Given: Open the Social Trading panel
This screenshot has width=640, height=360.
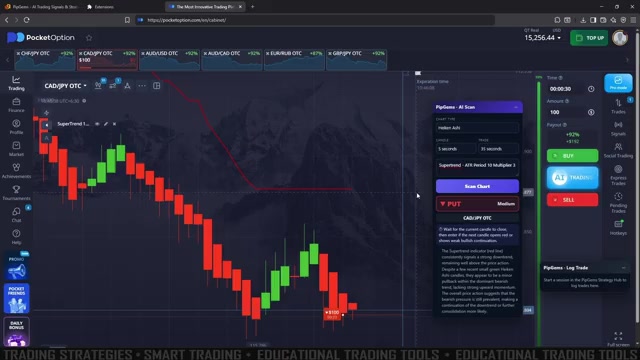Looking at the screenshot, I should [x=618, y=150].
